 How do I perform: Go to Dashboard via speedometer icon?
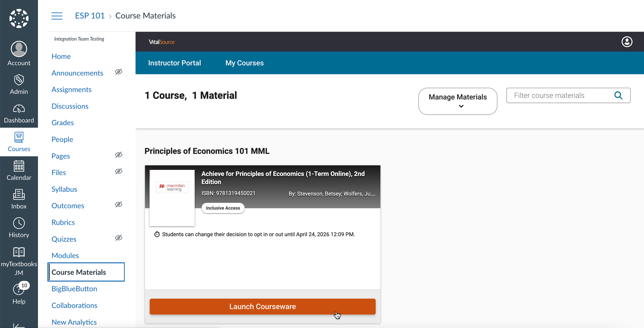19,109
